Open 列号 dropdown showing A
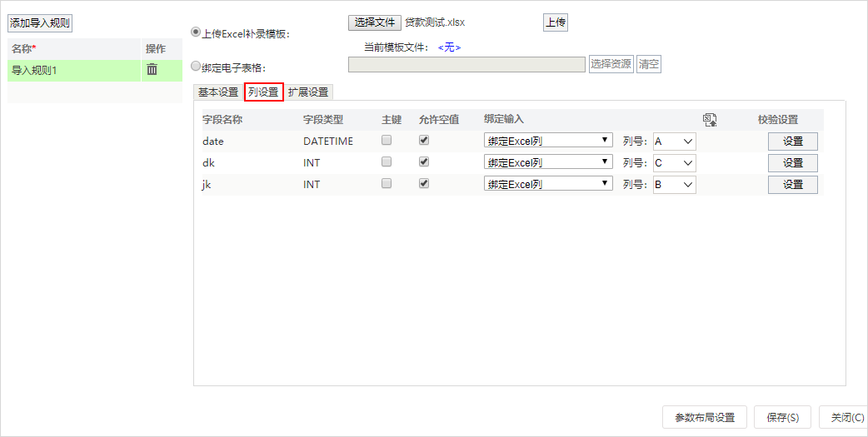868x437 pixels. (x=674, y=141)
